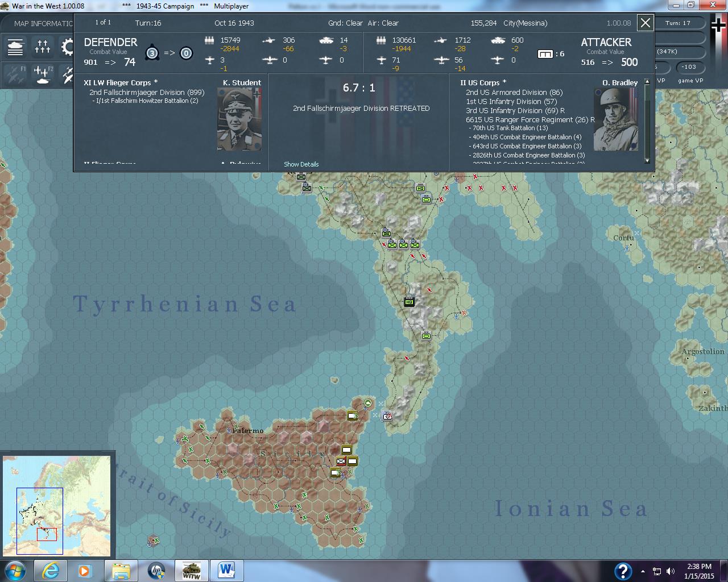The width and height of the screenshot is (728, 582).
Task: Switch to the WITW game taskbar button
Action: pos(192,571)
